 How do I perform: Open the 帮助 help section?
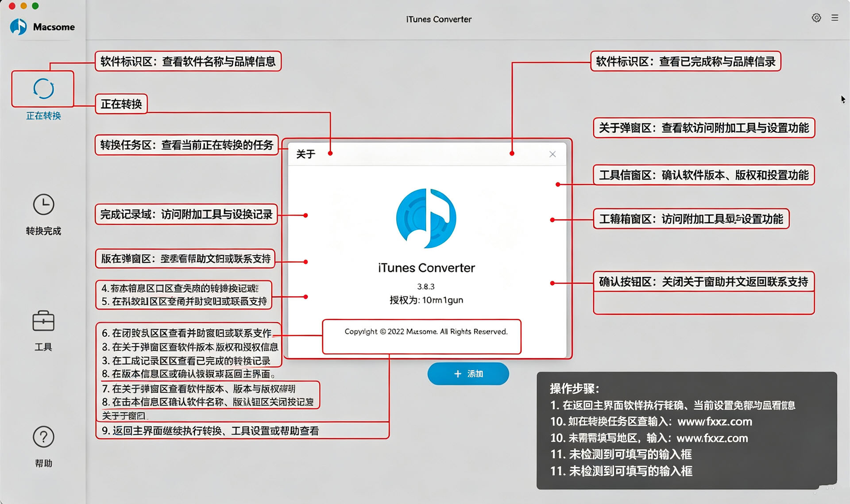click(x=43, y=446)
